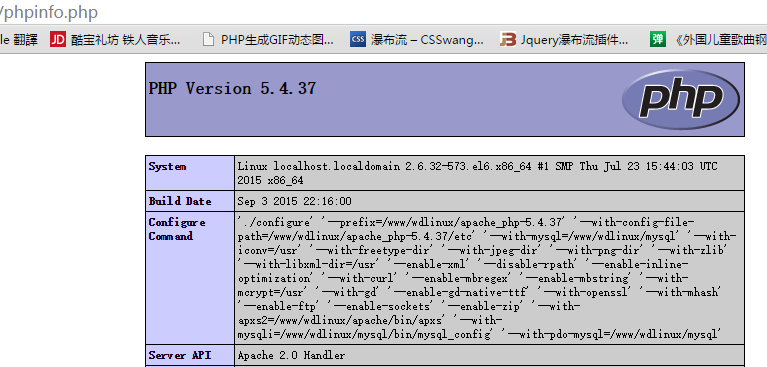
Task: Click the Jquery瀑布流 bookmark favicon
Action: pyautogui.click(x=508, y=40)
